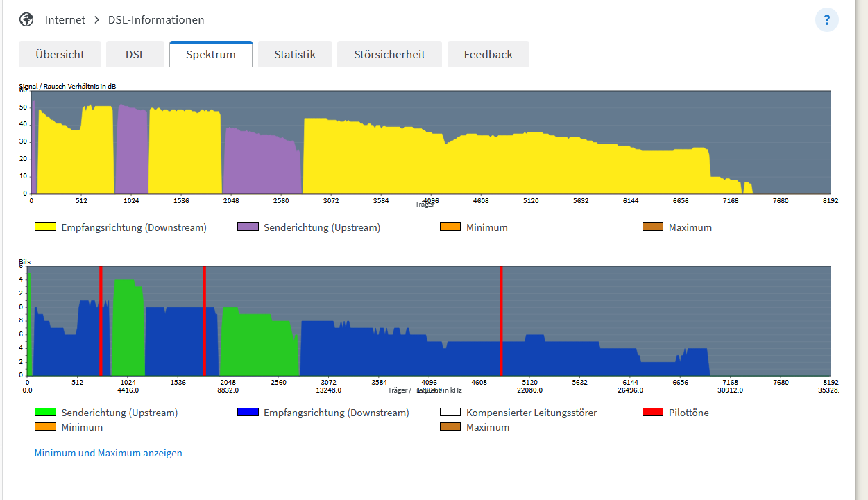The image size is (868, 500).
Task: Click the 22080.0 kHz axis value
Action: [x=531, y=390]
